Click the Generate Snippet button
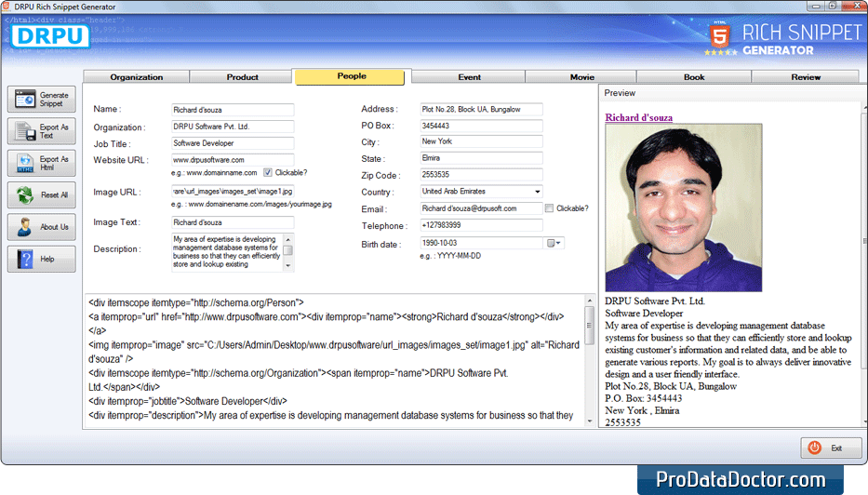Image resolution: width=868 pixels, height=495 pixels. 42,100
